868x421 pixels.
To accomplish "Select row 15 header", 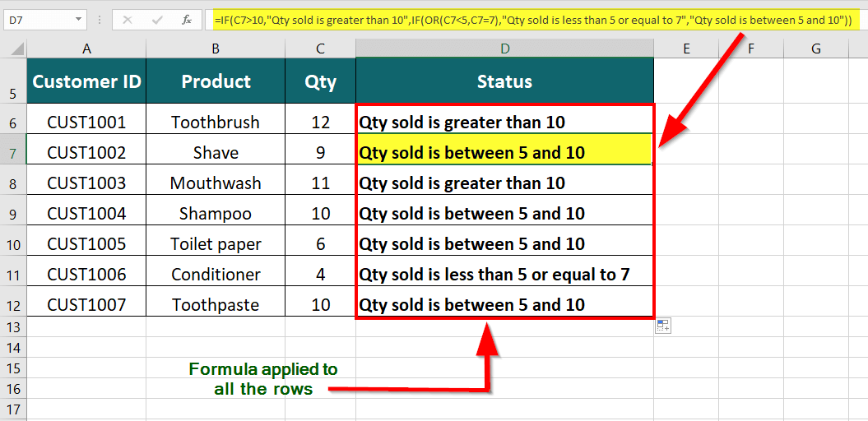I will 13,368.
